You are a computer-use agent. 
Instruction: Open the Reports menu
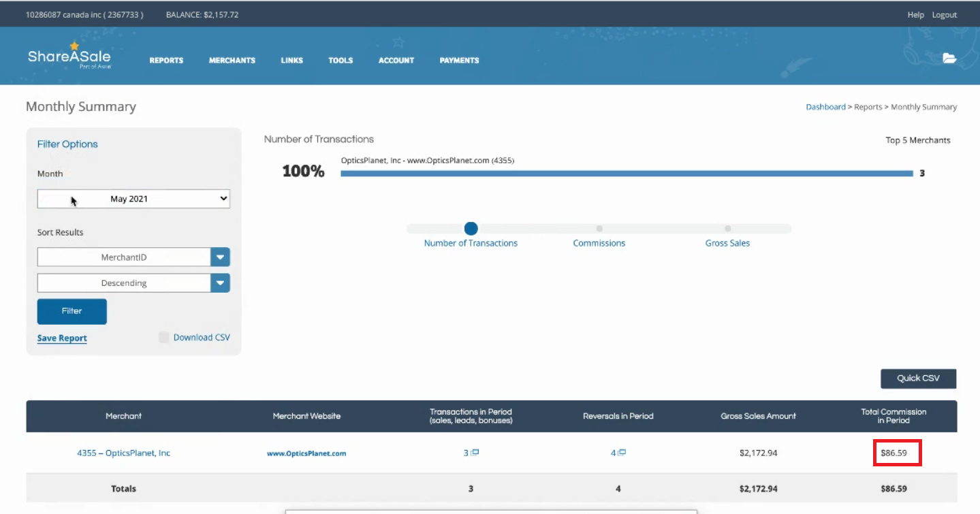pos(166,61)
